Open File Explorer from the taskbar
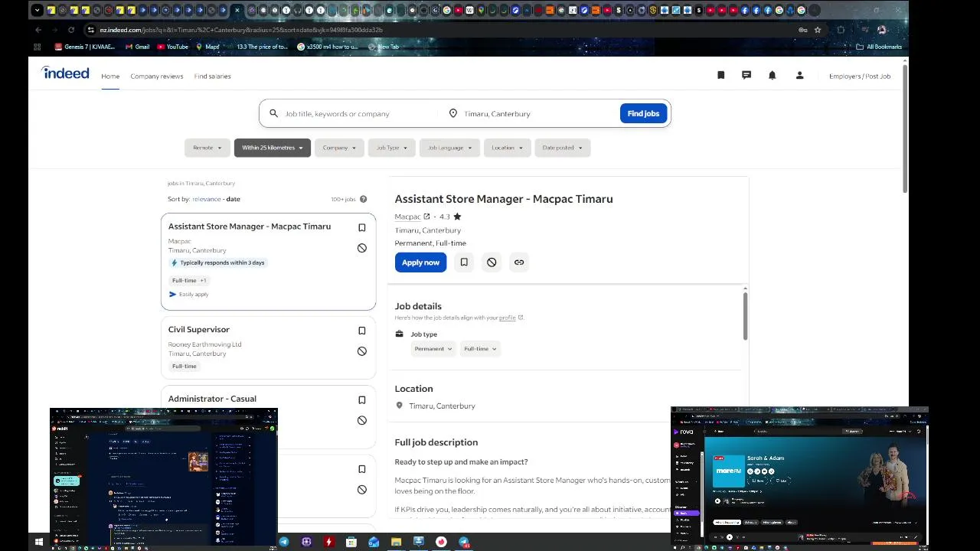 pyautogui.click(x=396, y=542)
